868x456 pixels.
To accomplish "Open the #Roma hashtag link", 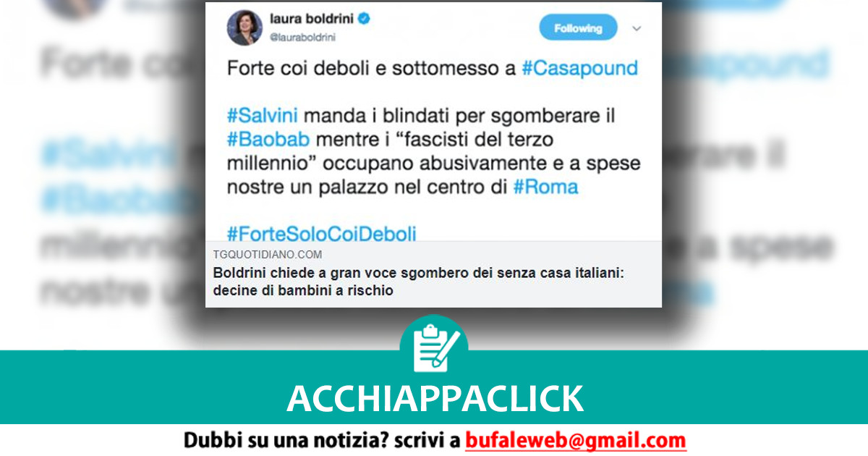I will pyautogui.click(x=546, y=187).
